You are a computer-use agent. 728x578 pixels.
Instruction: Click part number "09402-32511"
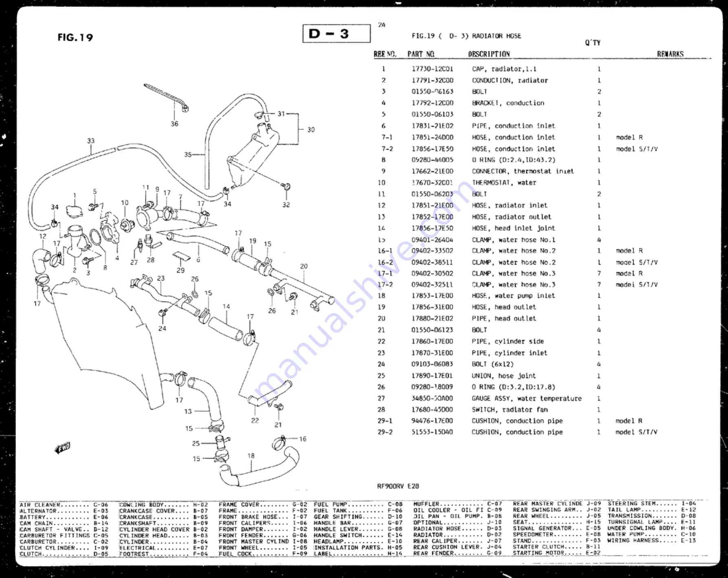click(x=432, y=285)
